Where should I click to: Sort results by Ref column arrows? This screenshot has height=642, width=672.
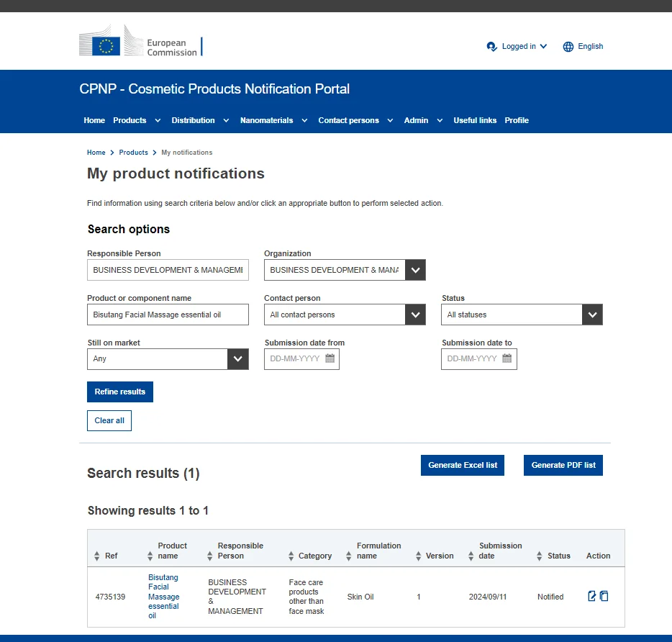pos(97,556)
